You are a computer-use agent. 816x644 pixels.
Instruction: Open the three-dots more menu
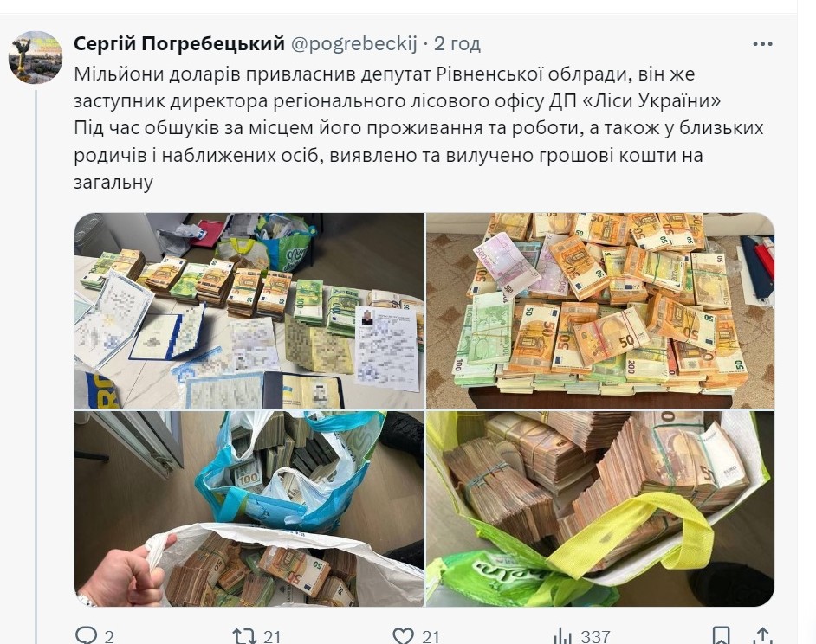pos(762,44)
